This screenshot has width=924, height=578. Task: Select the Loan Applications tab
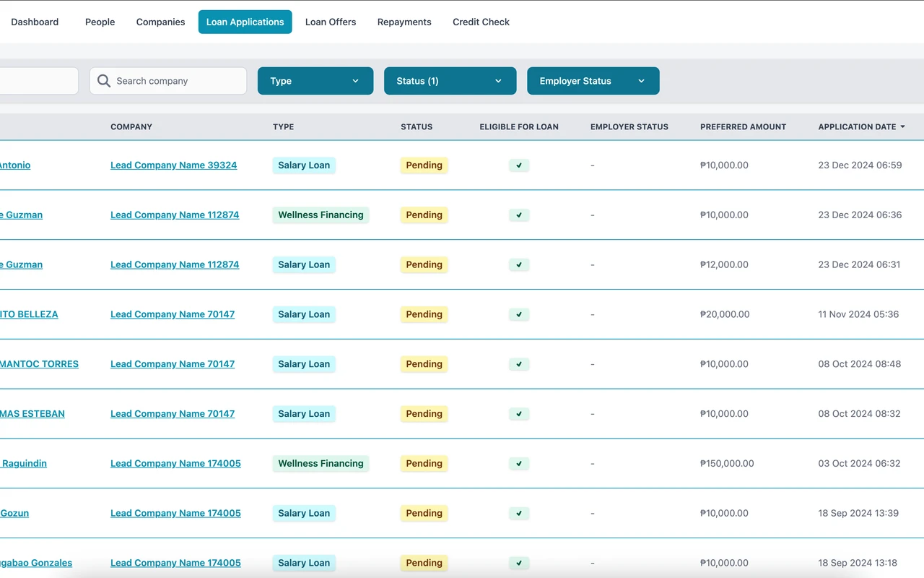pyautogui.click(x=245, y=22)
